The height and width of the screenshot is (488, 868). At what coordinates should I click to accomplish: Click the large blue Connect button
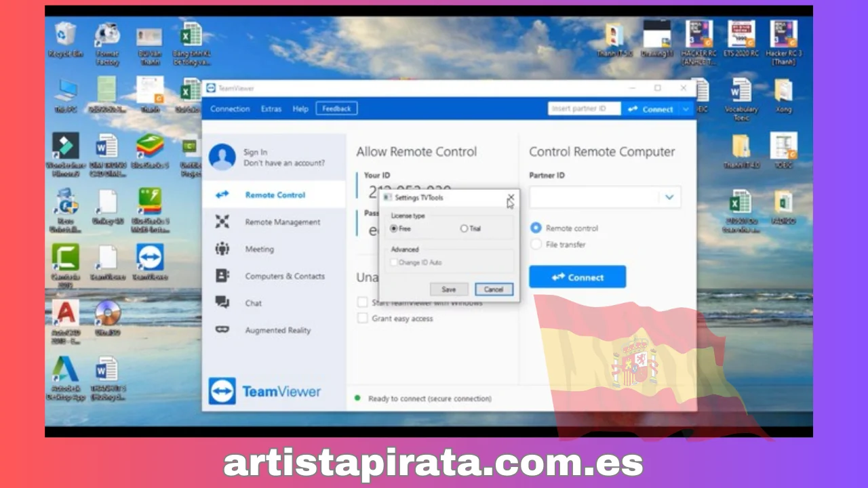(x=577, y=277)
